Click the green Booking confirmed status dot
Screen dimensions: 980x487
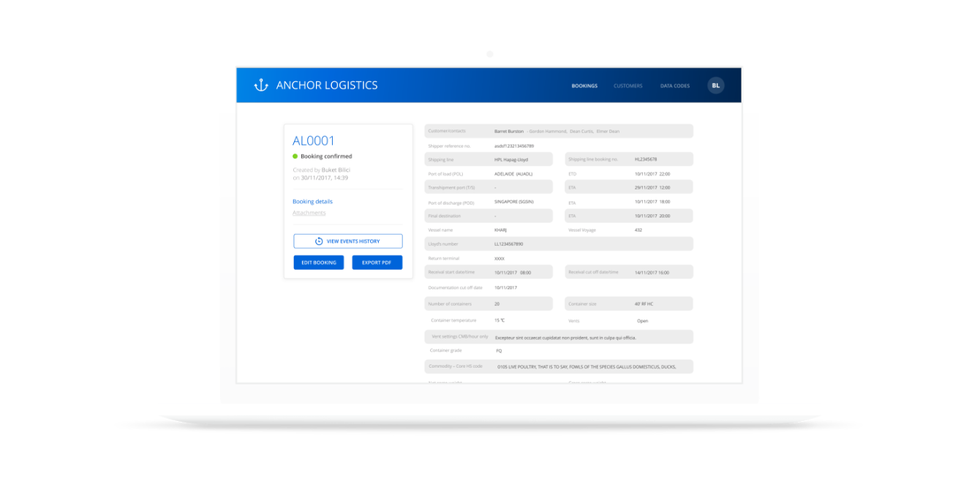[295, 156]
